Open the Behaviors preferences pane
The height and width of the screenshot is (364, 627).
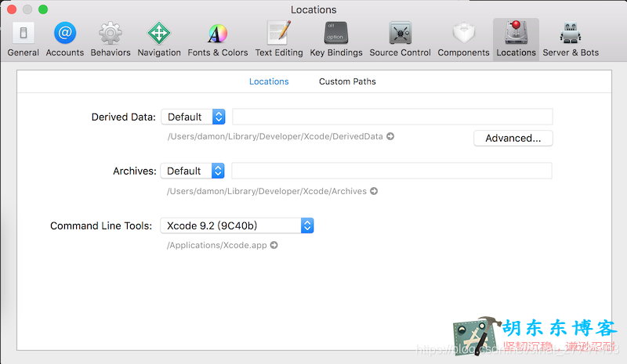point(111,39)
